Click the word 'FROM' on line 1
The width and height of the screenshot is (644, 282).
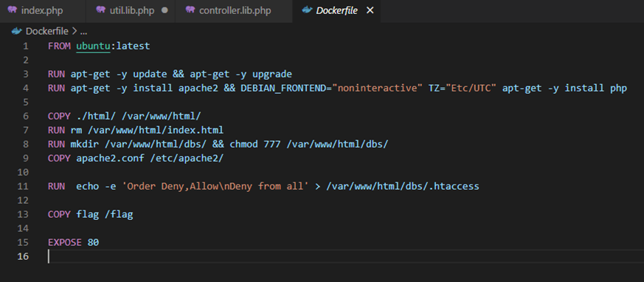(59, 46)
